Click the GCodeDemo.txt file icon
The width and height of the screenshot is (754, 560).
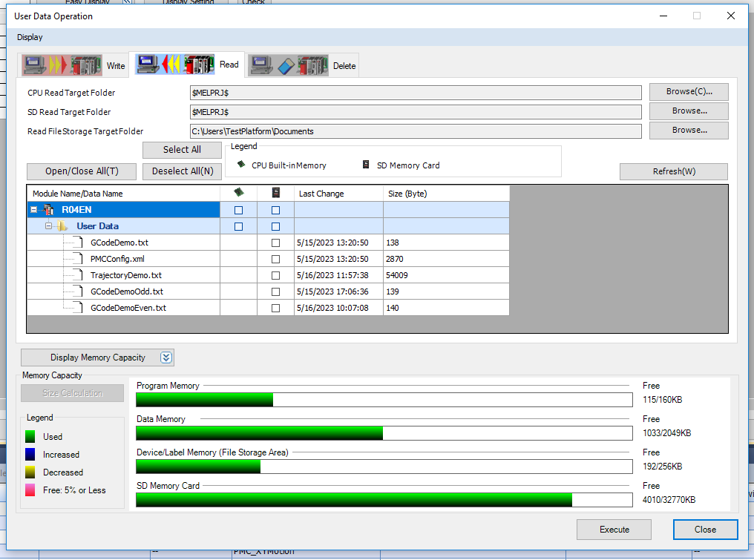click(76, 243)
